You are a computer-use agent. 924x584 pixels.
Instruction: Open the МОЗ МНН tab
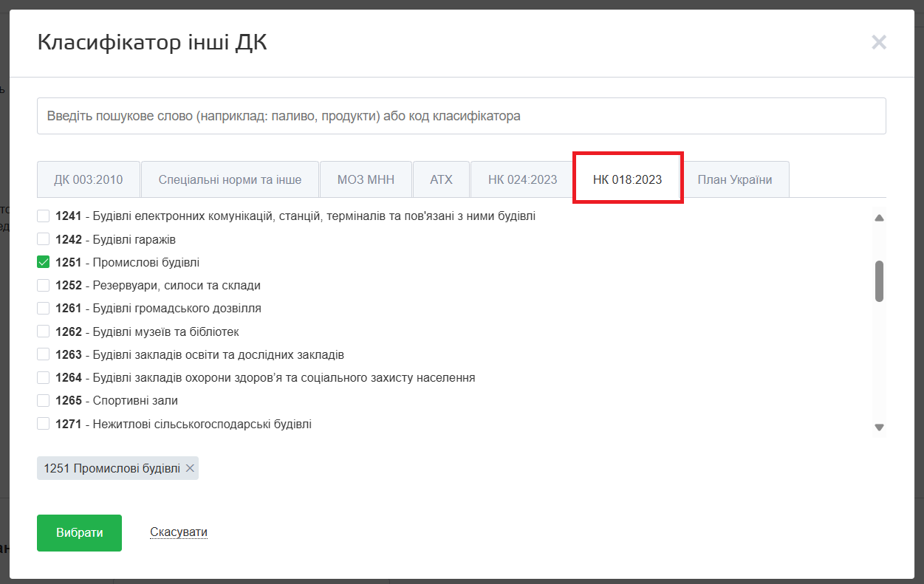click(366, 179)
